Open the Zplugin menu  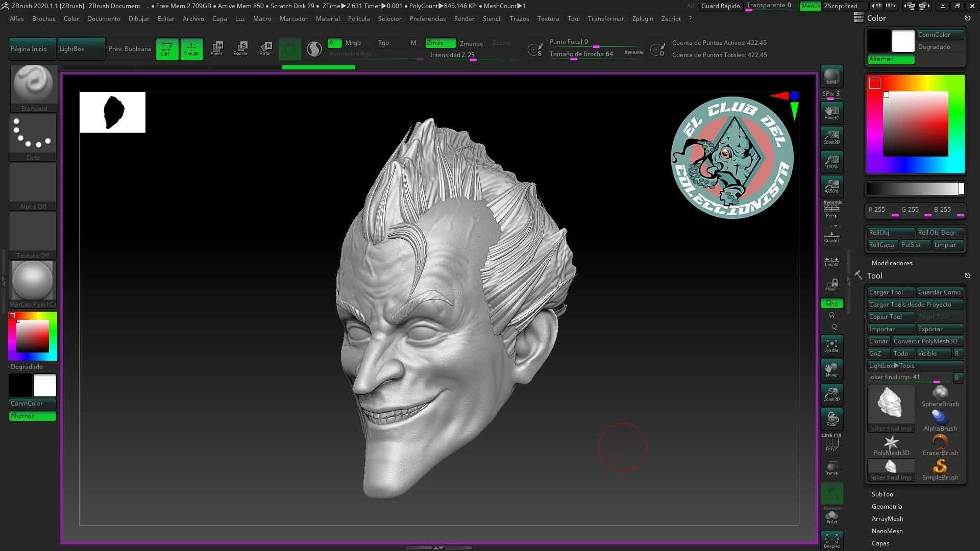642,18
